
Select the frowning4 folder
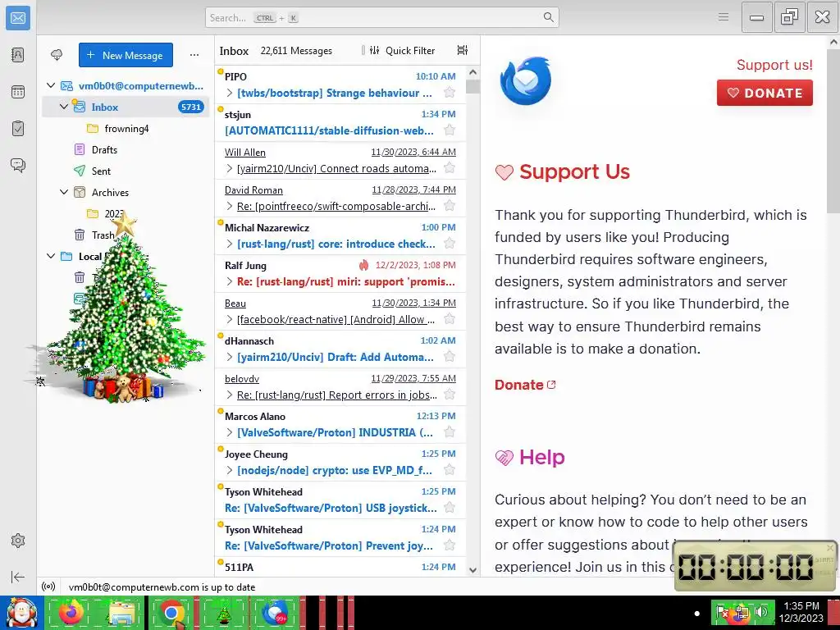[x=125, y=128]
